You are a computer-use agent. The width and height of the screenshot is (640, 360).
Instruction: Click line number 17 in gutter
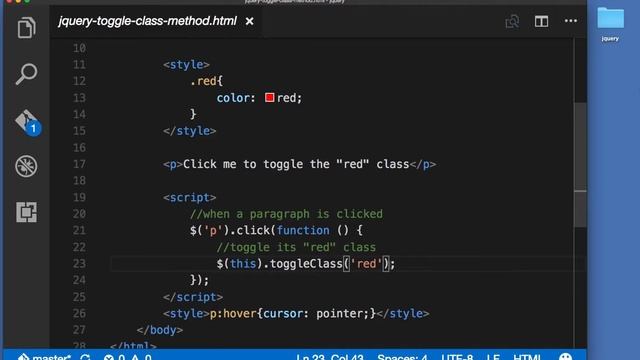[x=80, y=164]
